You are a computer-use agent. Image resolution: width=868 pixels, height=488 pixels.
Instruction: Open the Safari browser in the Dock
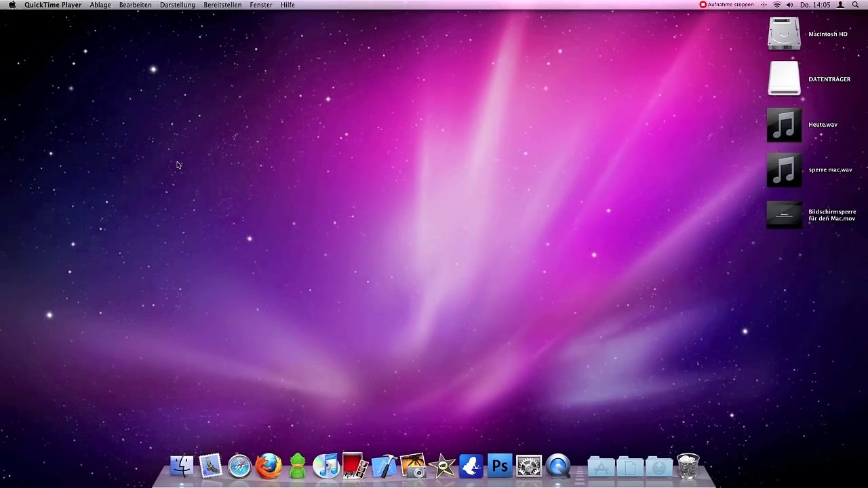click(239, 466)
